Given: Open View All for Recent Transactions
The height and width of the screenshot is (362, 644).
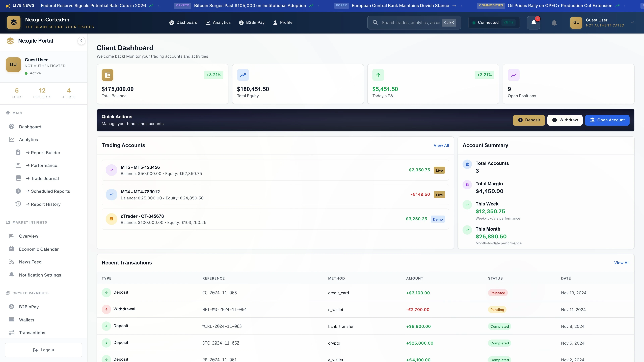Looking at the screenshot, I should 622,263.
